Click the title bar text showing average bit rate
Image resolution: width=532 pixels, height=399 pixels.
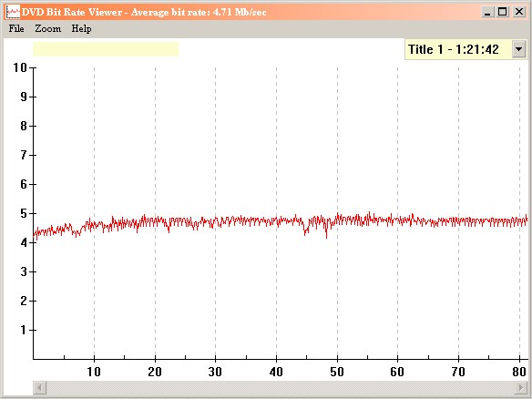coord(199,12)
